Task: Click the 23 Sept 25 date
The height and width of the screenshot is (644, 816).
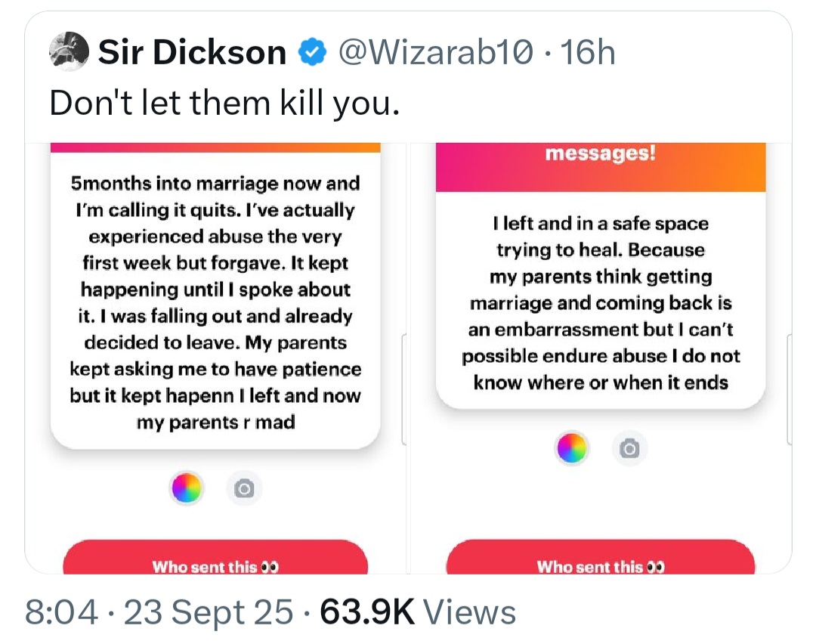Action: [x=209, y=612]
